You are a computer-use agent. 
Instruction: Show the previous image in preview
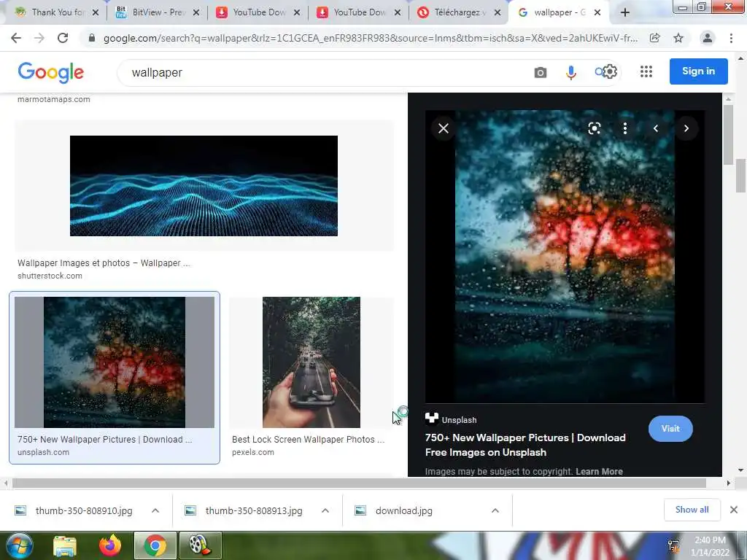pos(656,128)
